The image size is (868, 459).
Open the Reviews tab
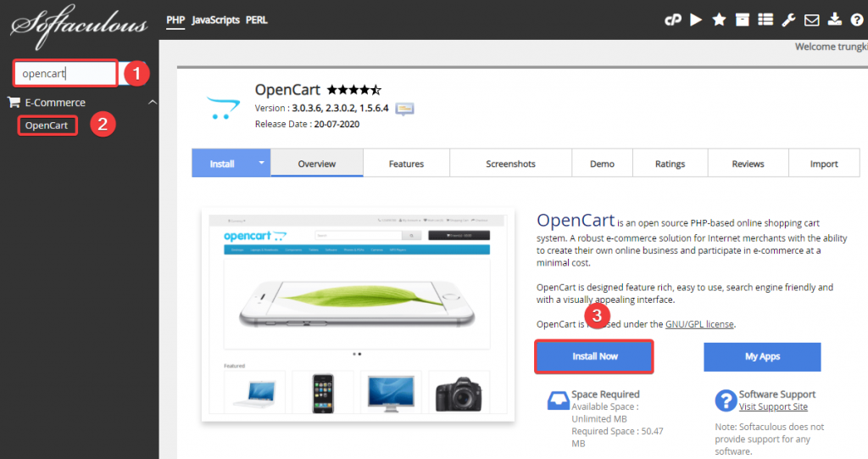click(x=748, y=164)
